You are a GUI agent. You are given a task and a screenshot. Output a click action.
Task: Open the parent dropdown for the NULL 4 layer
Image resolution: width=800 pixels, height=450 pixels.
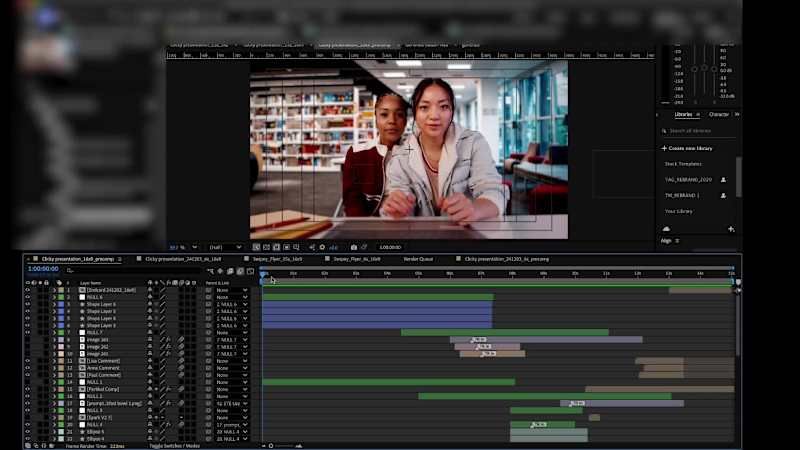tap(232, 424)
